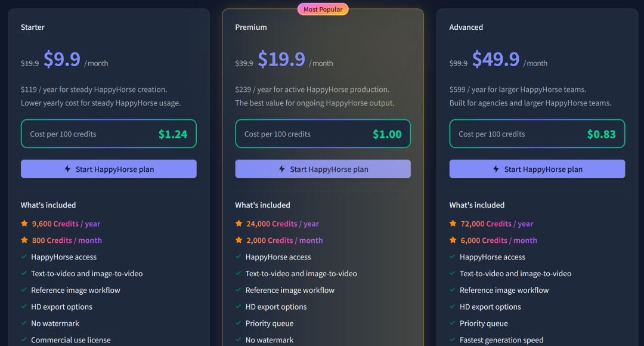Image resolution: width=644 pixels, height=346 pixels.
Task: Click the lightning bolt on the Advanced plan button
Action: (x=496, y=169)
